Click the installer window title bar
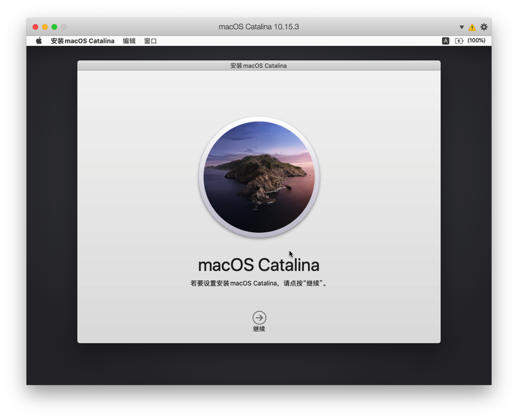 coord(259,66)
